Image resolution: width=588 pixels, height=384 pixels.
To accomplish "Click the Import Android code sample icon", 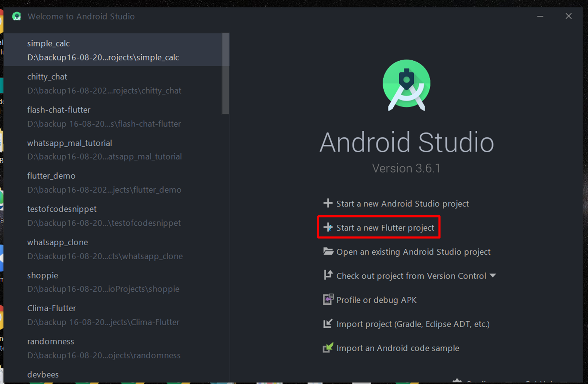I will coord(328,347).
